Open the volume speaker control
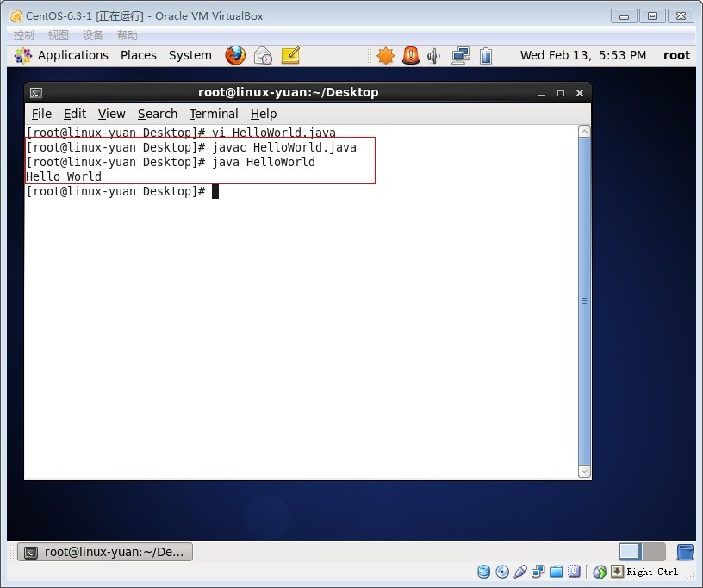The width and height of the screenshot is (703, 588). [434, 55]
